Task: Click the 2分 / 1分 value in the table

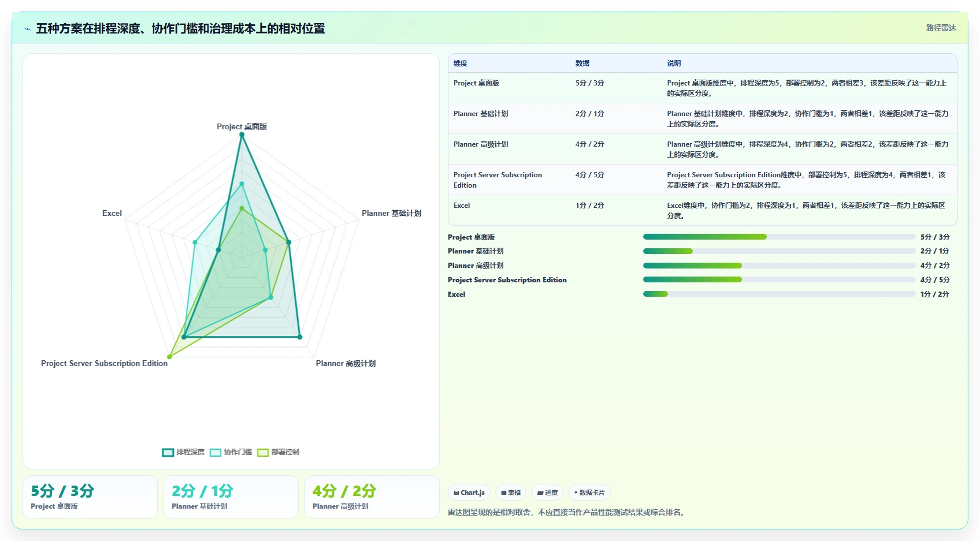Action: coord(590,114)
